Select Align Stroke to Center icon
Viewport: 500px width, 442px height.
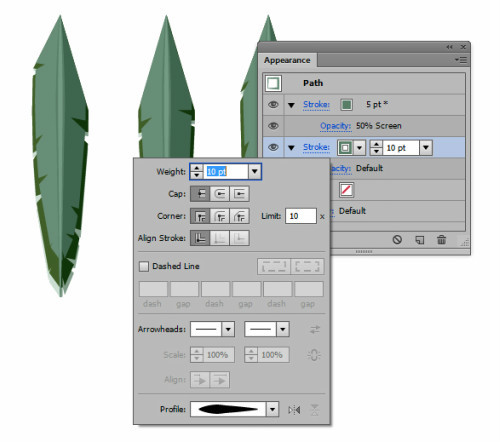point(200,238)
